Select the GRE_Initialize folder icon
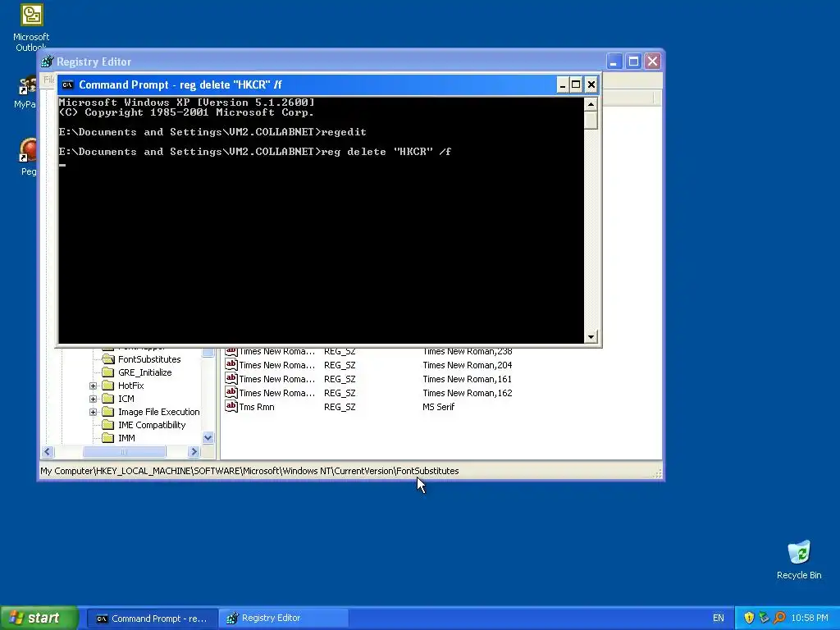Screen dimensions: 840x630 pos(108,372)
